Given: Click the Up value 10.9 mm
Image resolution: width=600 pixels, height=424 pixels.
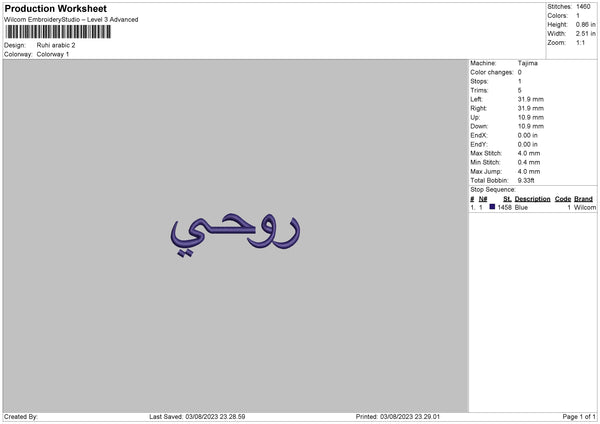Looking at the screenshot, I should click(530, 117).
